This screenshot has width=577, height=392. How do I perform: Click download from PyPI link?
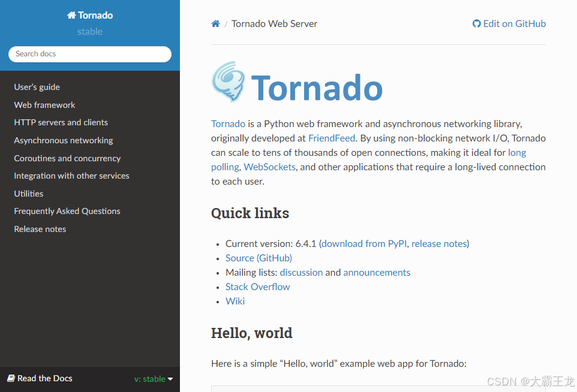click(x=364, y=244)
